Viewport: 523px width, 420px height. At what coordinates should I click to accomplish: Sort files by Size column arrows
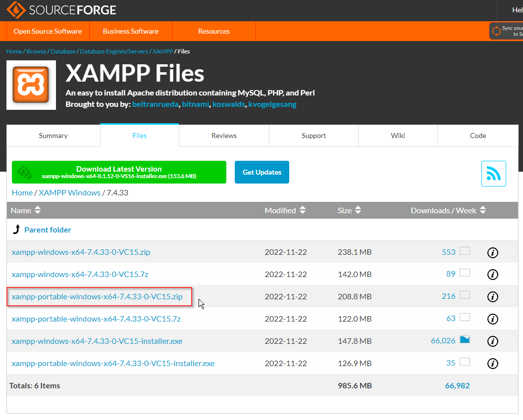358,210
